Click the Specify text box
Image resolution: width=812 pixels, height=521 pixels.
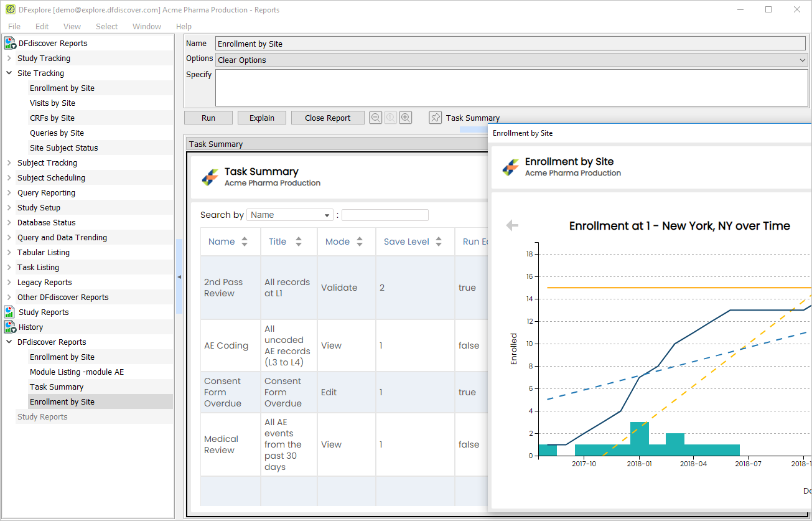click(511, 88)
